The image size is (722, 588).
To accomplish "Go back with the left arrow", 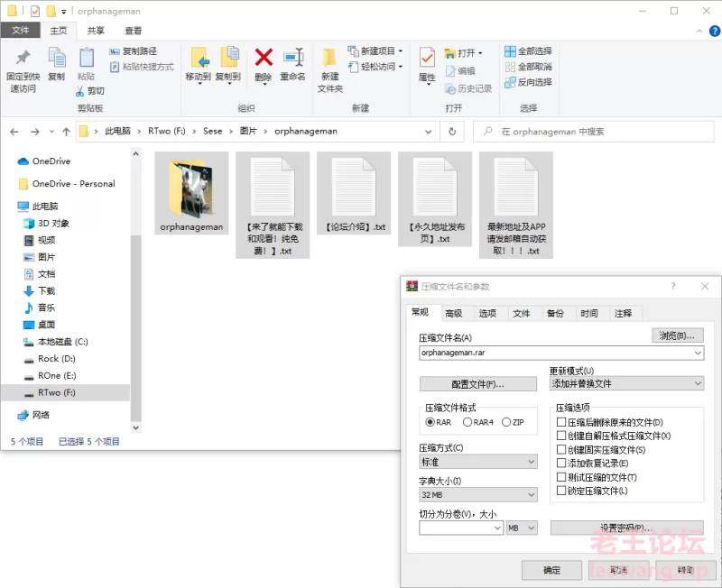I will pos(14,132).
